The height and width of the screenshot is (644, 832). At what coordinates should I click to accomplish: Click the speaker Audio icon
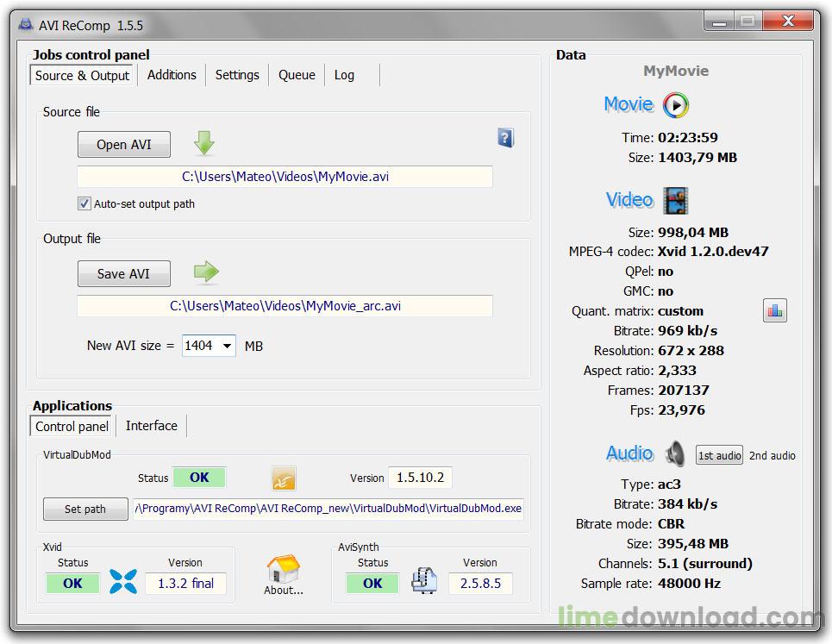click(x=675, y=454)
